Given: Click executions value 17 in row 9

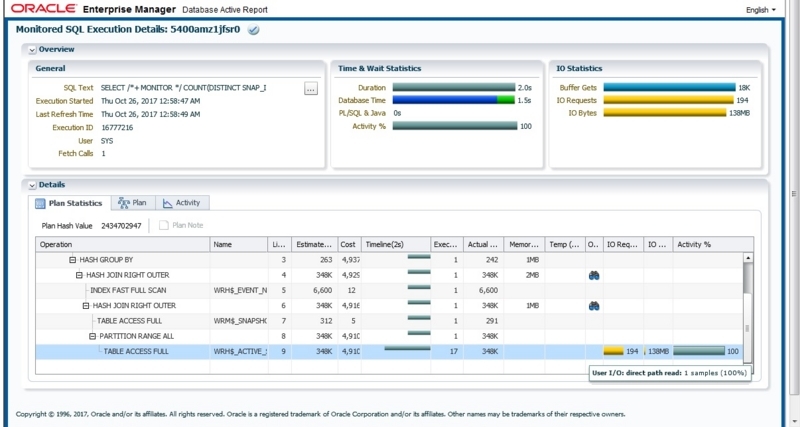Looking at the screenshot, I should point(454,351).
